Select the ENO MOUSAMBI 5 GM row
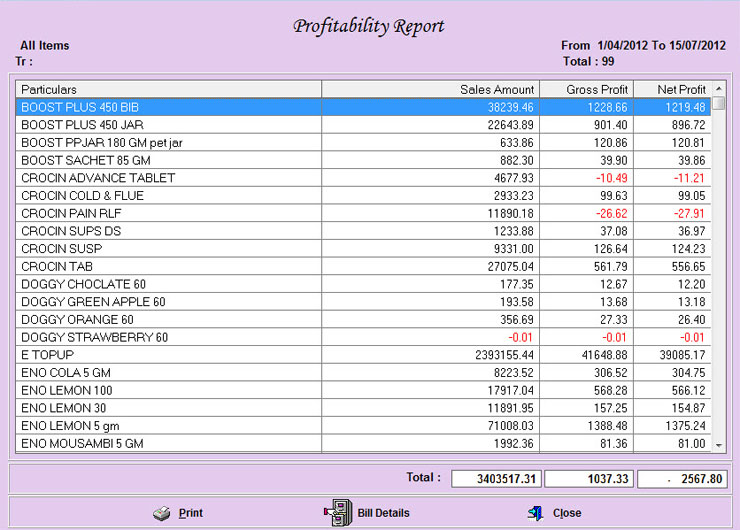Viewport: 740px width, 530px height. click(x=168, y=443)
